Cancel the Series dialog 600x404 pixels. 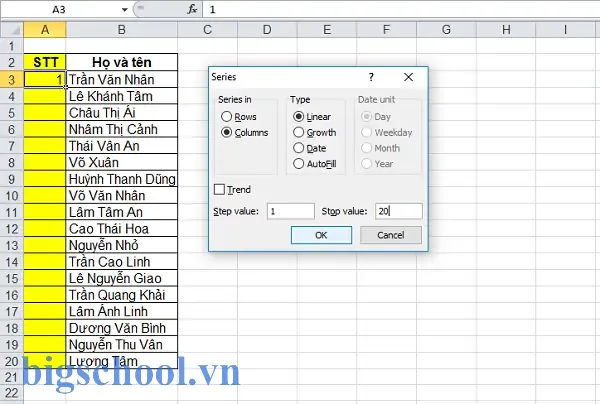(x=391, y=235)
